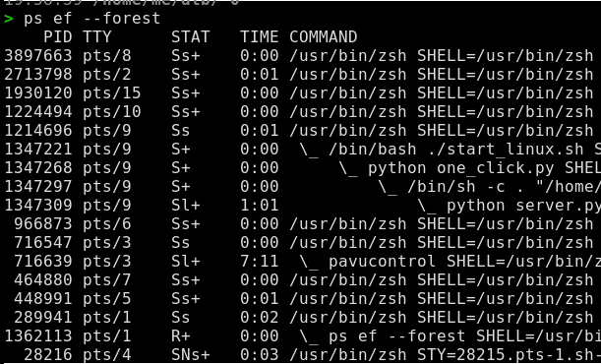
Task: Select PID 3897663 in the process list
Action: tap(38, 56)
